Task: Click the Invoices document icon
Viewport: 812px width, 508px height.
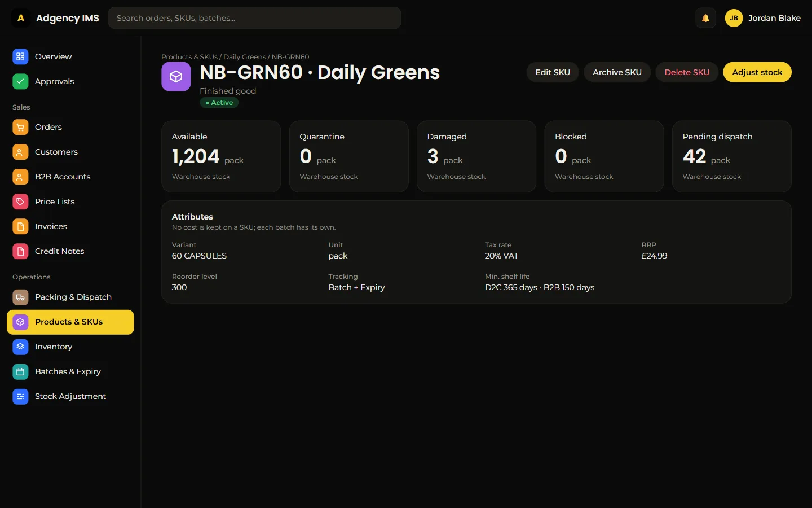Action: point(20,226)
